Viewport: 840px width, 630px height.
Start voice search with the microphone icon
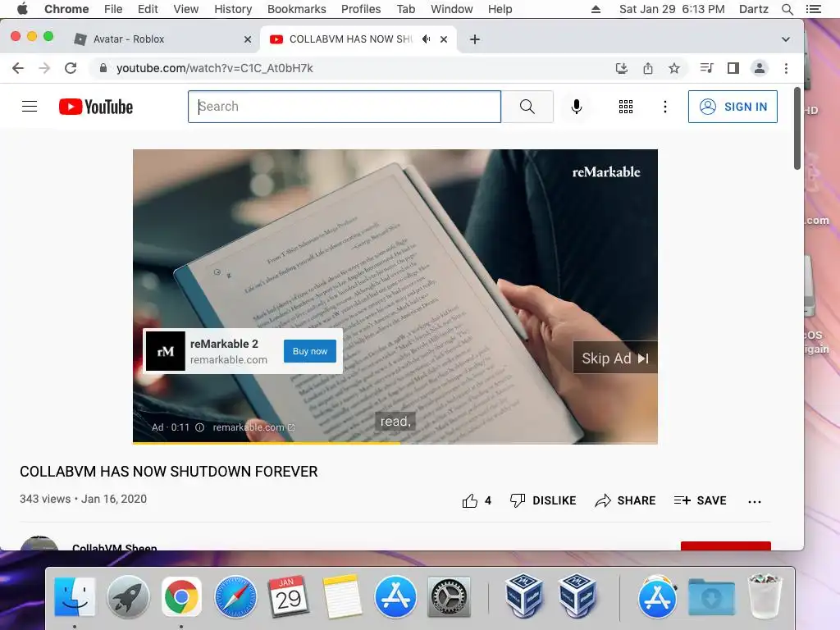tap(577, 107)
